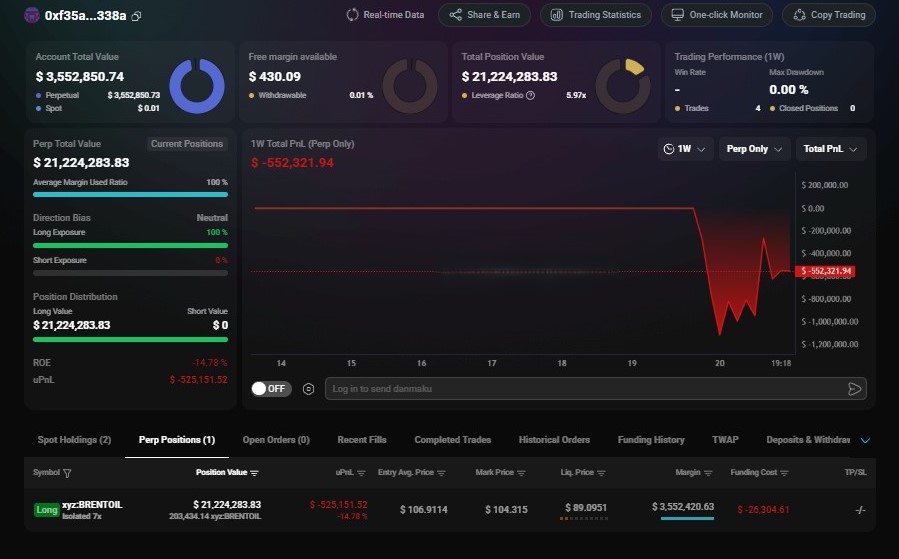Click the Liq. Price $ 89.0951 value
Image resolution: width=899 pixels, height=559 pixels.
(x=585, y=507)
